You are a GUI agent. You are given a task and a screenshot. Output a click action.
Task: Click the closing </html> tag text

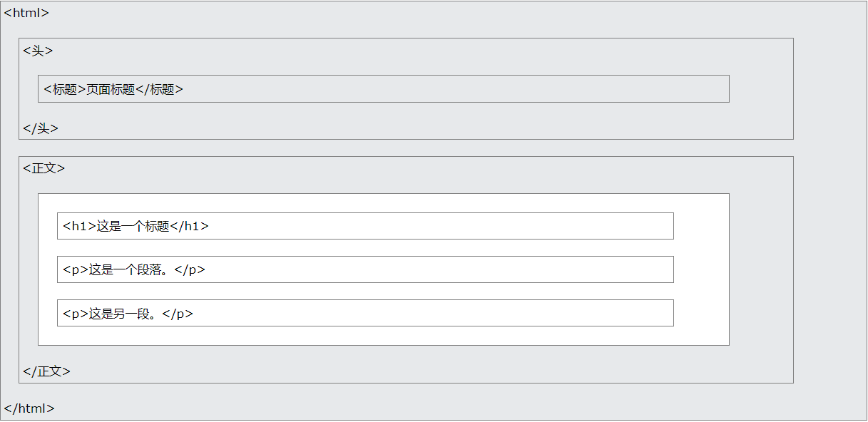pos(29,408)
